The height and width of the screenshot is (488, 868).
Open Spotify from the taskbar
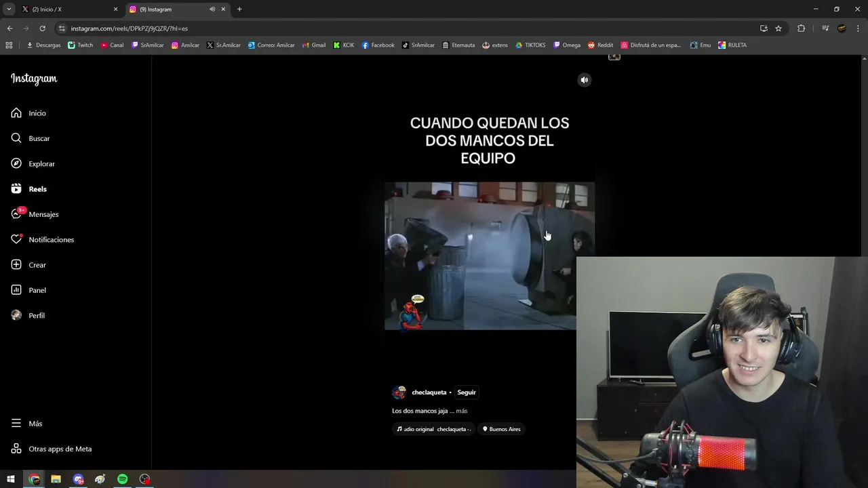(x=123, y=479)
